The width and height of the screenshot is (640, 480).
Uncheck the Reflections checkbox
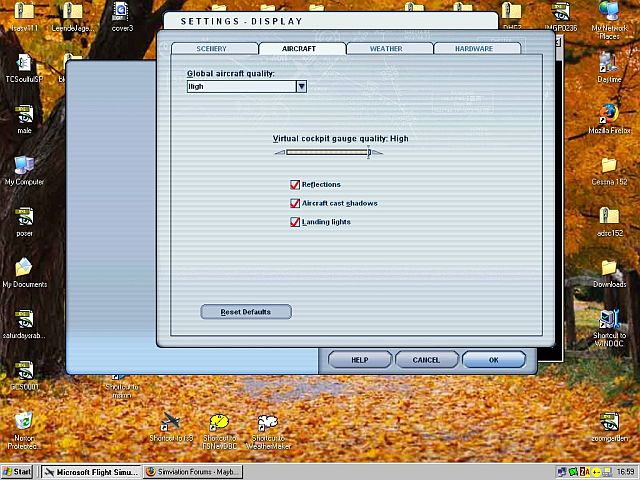click(x=295, y=185)
